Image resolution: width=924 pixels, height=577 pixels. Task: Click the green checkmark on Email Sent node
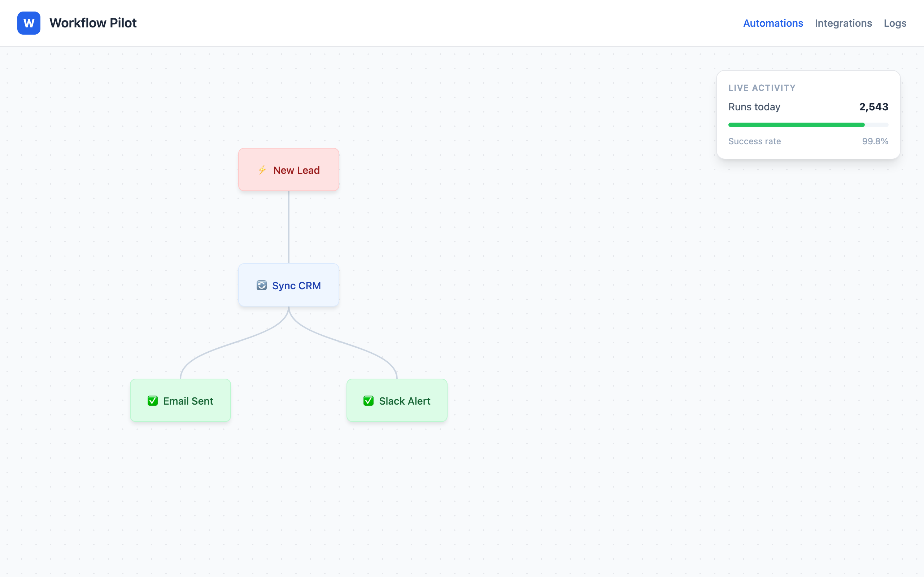click(x=152, y=401)
